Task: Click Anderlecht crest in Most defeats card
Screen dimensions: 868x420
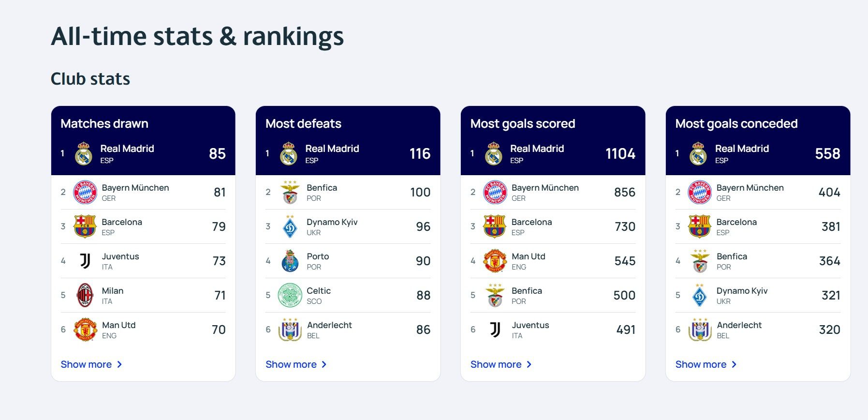Action: tap(290, 330)
